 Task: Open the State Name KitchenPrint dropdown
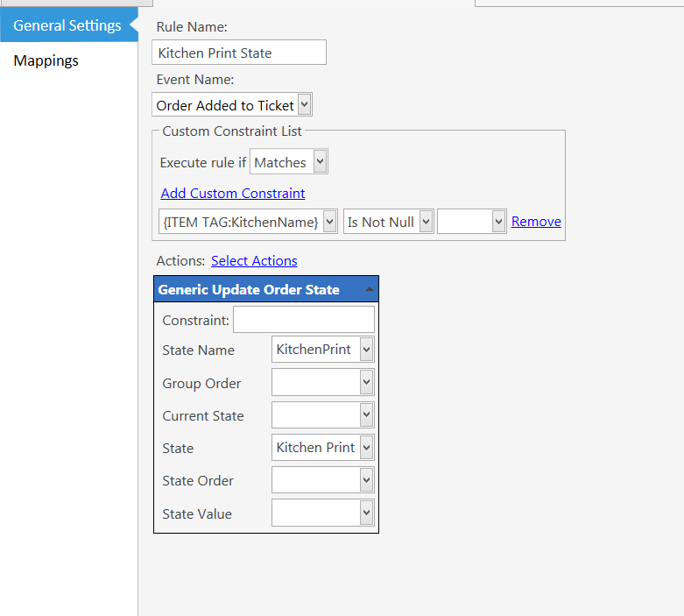366,350
